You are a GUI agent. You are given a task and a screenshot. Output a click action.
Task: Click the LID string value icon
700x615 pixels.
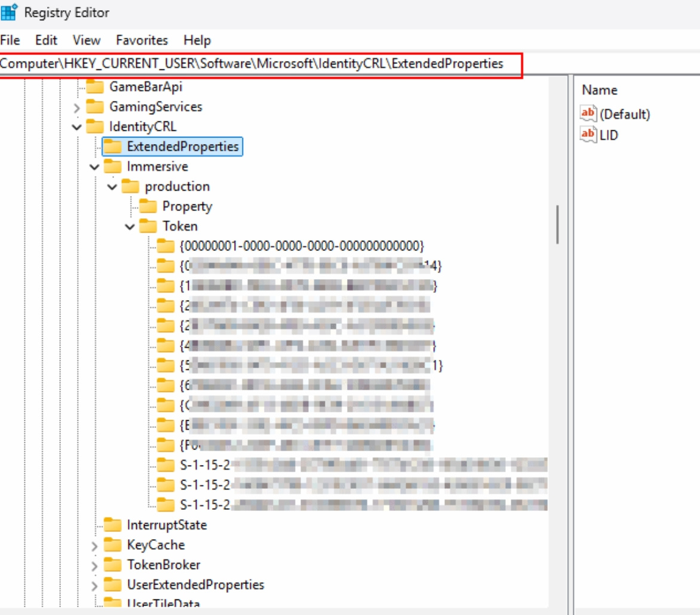click(588, 134)
